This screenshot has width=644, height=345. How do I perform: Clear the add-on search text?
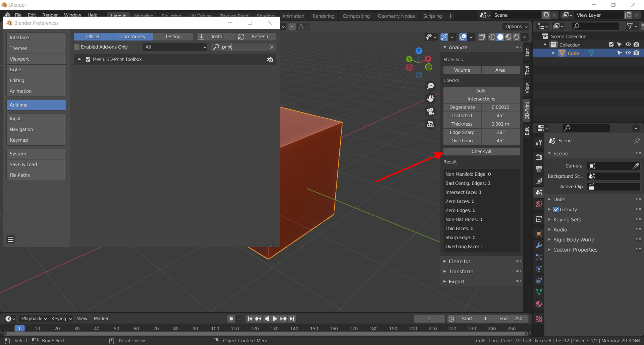(272, 47)
